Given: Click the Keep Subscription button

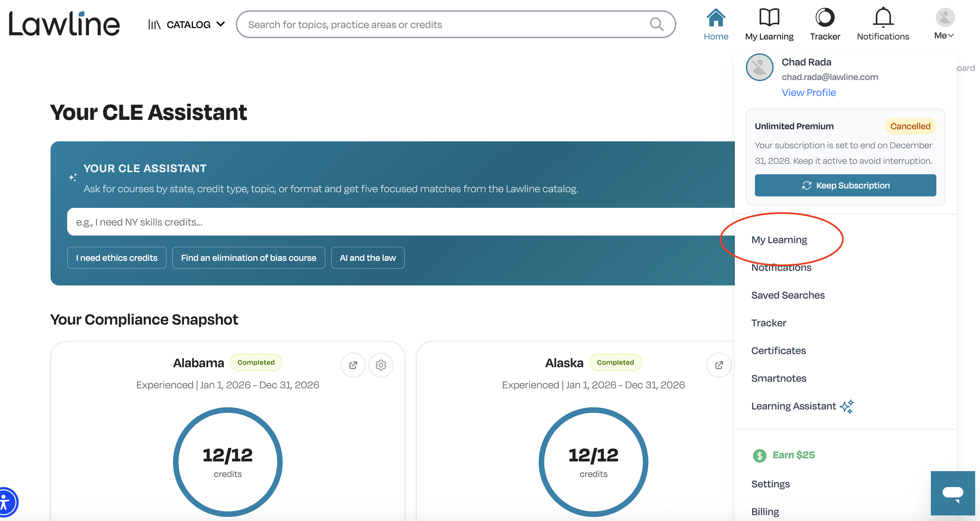Looking at the screenshot, I should point(845,185).
